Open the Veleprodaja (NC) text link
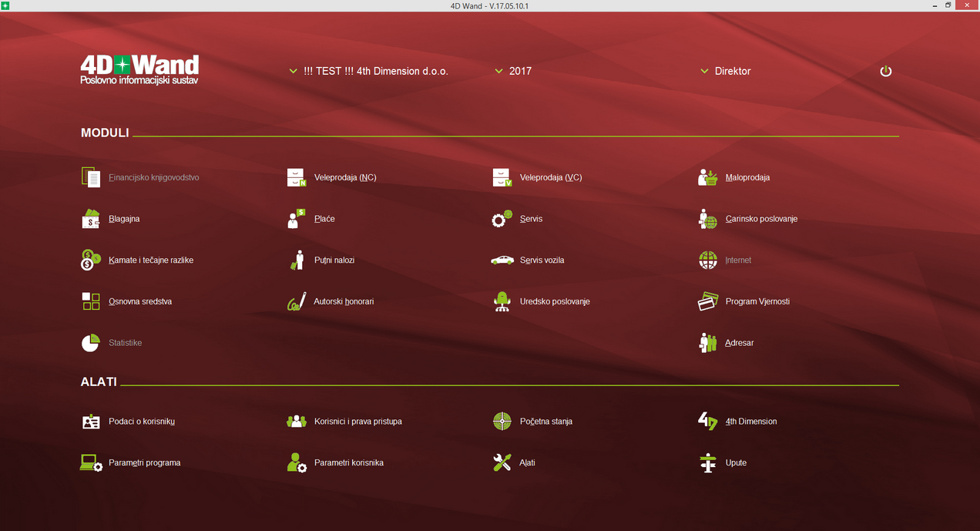 click(x=345, y=177)
